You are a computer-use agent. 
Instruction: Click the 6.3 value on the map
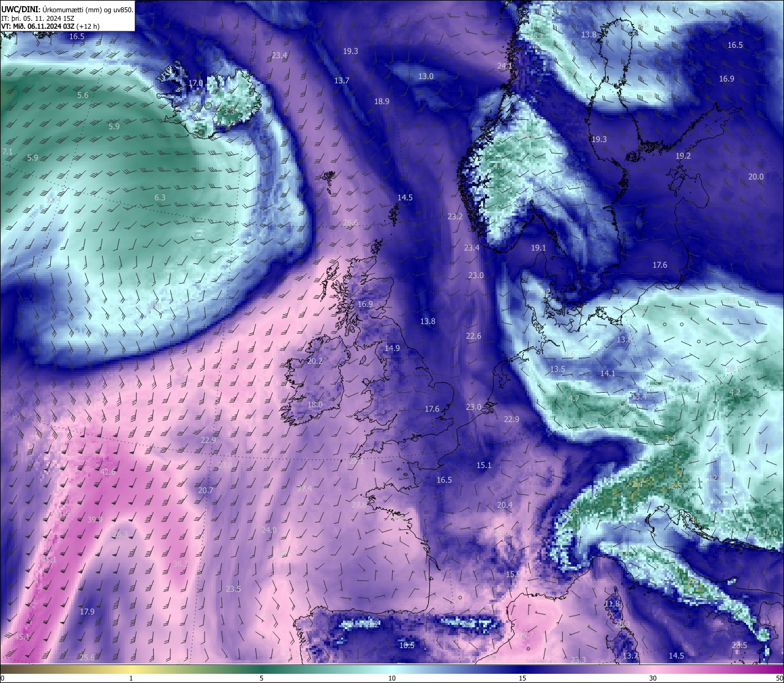[x=160, y=197]
